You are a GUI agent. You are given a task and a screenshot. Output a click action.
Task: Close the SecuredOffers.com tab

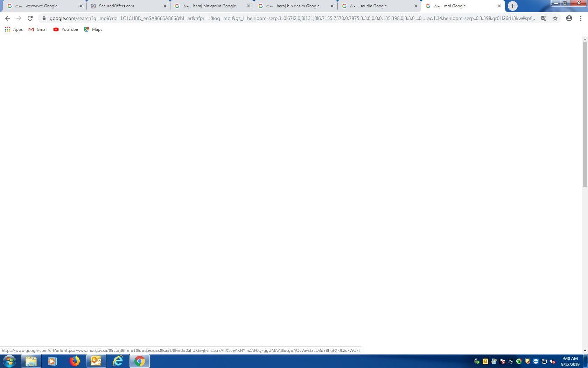click(165, 6)
